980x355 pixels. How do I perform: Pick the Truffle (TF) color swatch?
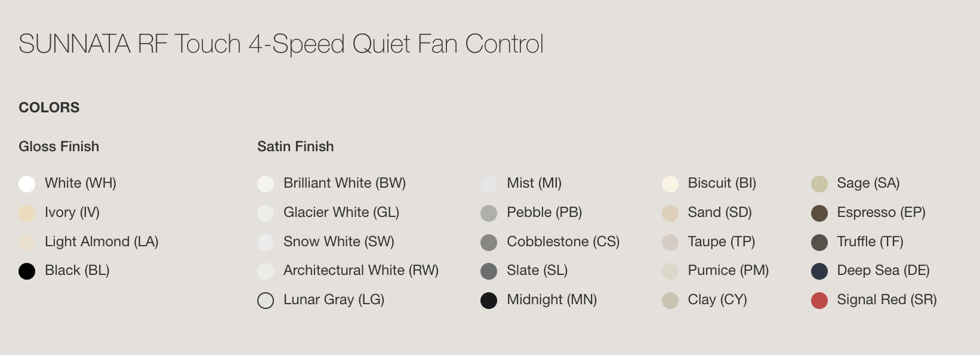tap(819, 242)
